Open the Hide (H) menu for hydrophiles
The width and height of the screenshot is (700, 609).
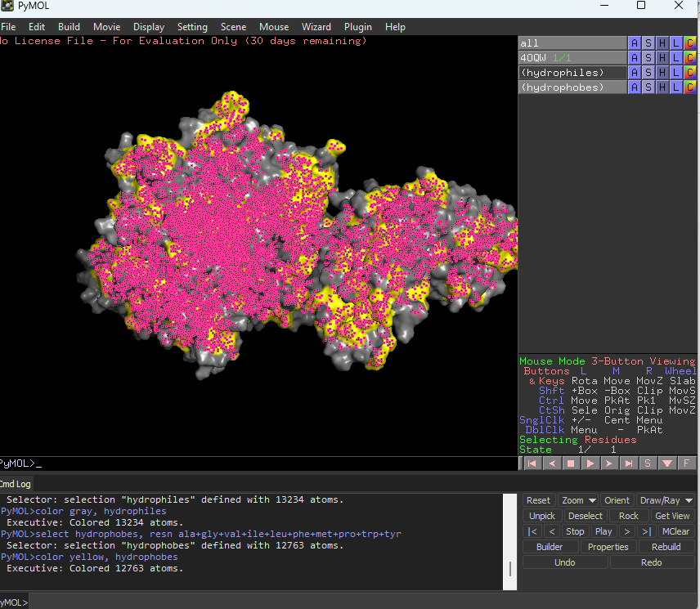662,73
